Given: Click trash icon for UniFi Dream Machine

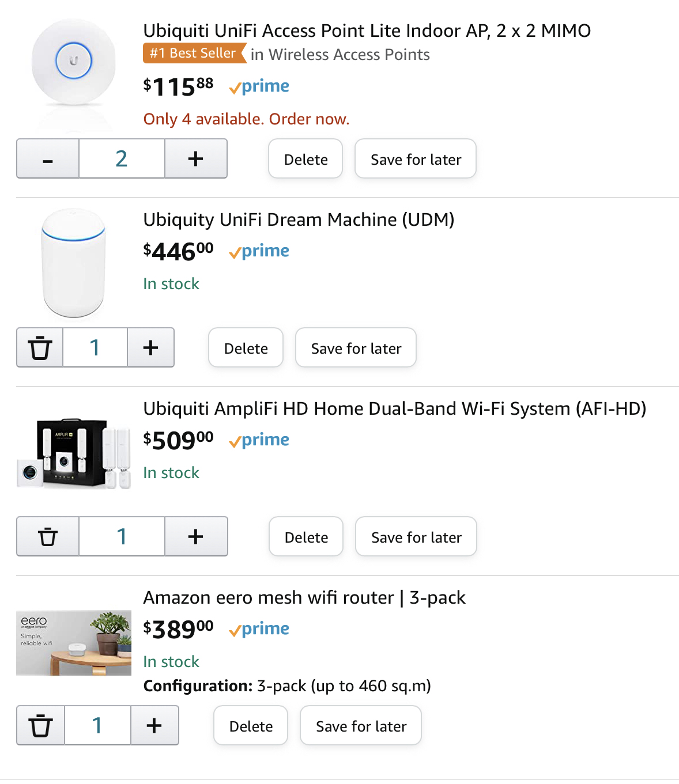Looking at the screenshot, I should (x=40, y=348).
